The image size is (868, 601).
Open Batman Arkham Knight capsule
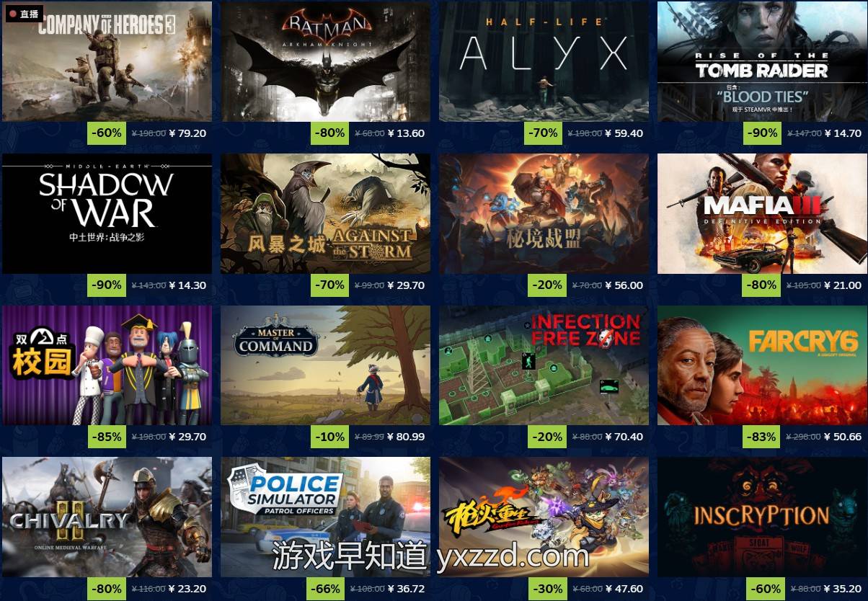pos(325,61)
